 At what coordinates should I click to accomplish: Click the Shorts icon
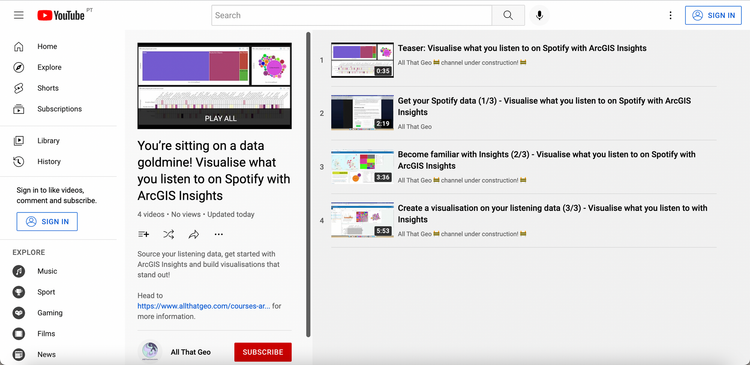click(19, 88)
